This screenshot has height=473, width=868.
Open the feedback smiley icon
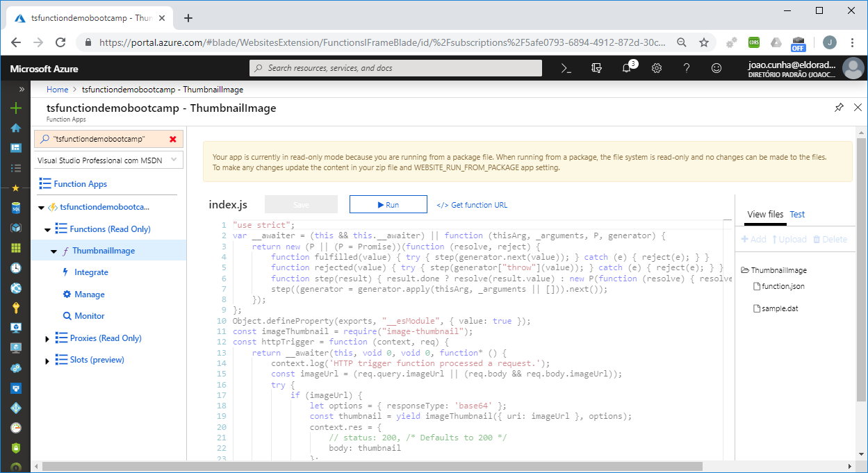pos(716,68)
